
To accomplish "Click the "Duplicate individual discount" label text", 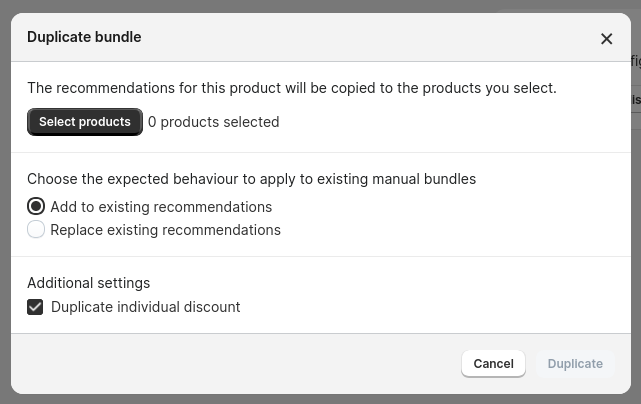I will point(146,307).
